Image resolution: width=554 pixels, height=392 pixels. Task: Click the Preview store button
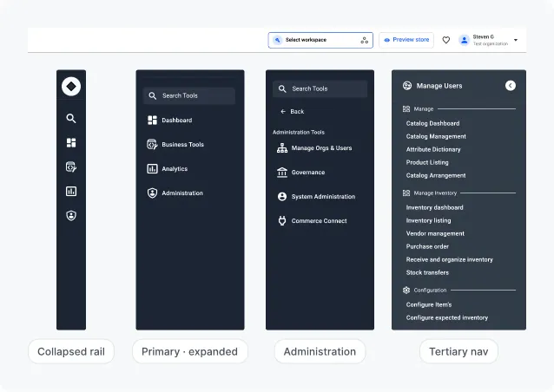pos(406,40)
